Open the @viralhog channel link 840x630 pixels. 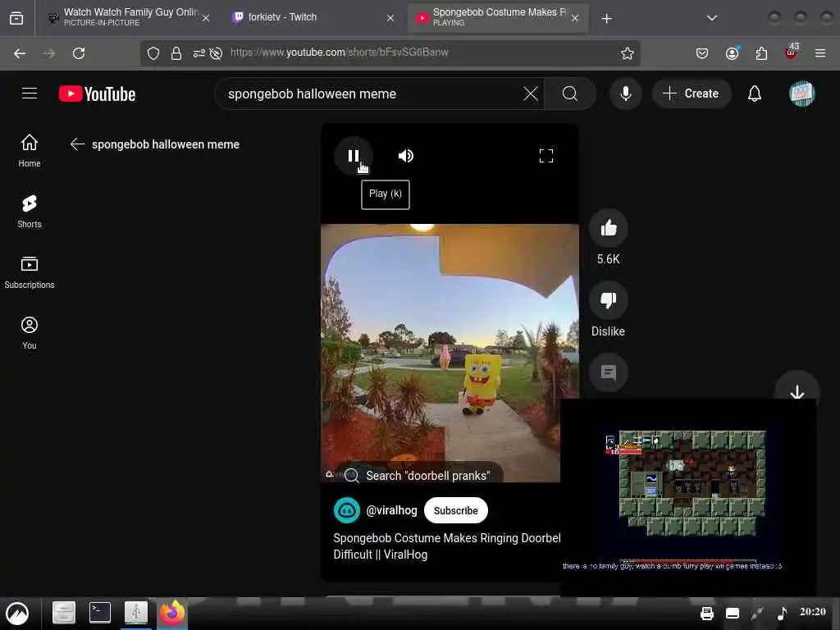[x=391, y=510]
